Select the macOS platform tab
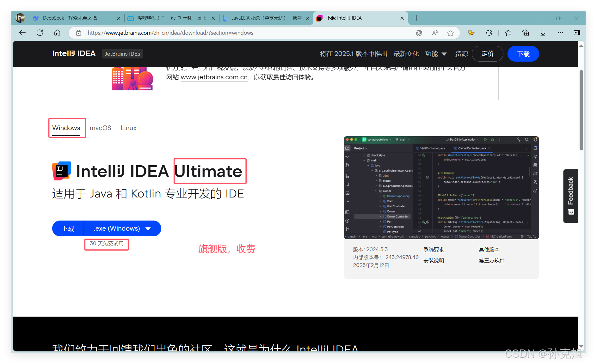This screenshot has width=597, height=364. click(100, 128)
